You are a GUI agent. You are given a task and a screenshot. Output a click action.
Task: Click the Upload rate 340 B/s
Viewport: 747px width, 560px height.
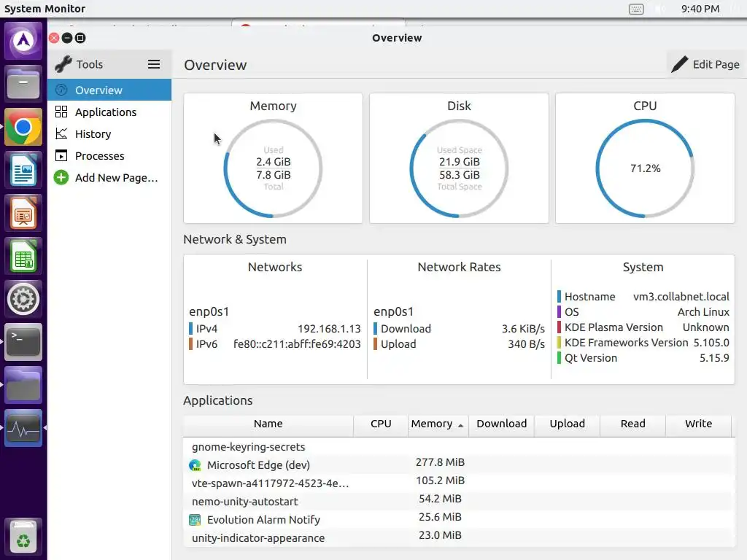[527, 344]
